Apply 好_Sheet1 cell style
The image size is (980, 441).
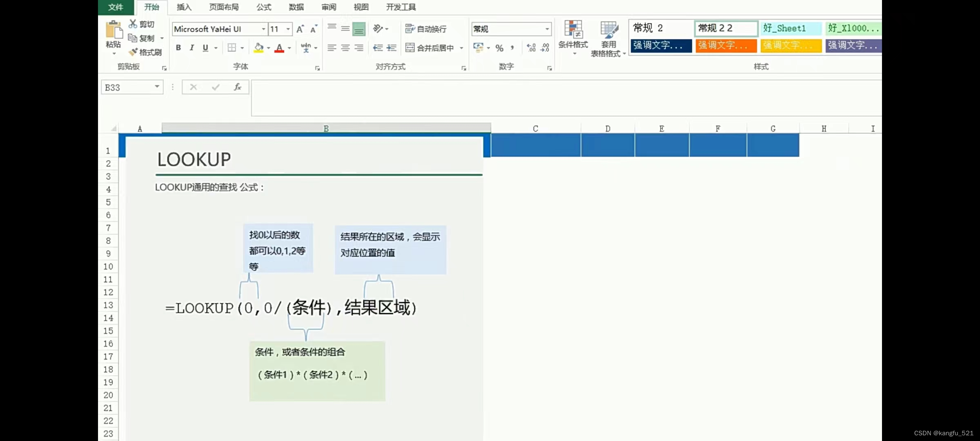791,28
